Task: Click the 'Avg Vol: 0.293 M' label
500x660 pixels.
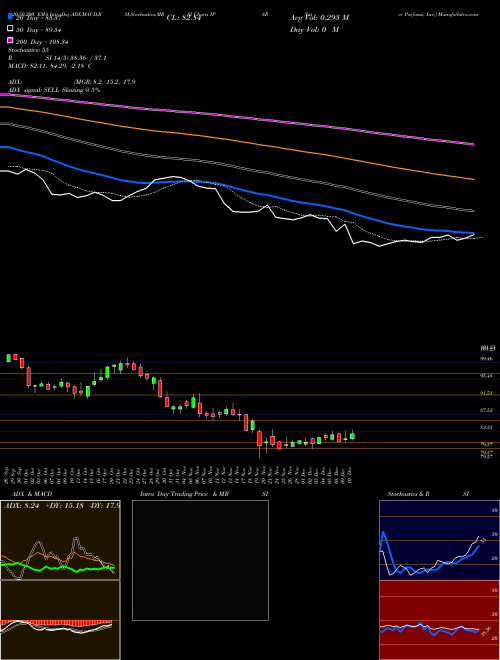Action: 319,17
